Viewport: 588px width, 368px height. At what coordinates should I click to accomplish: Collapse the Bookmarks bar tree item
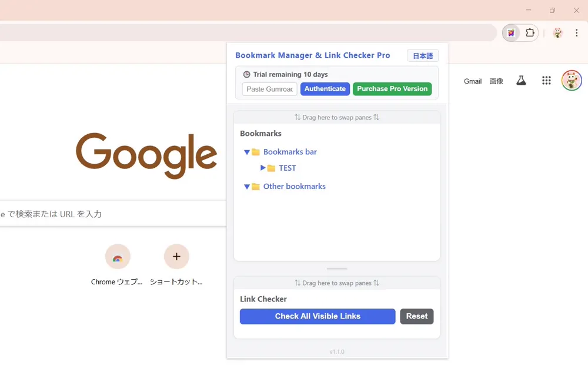point(247,151)
